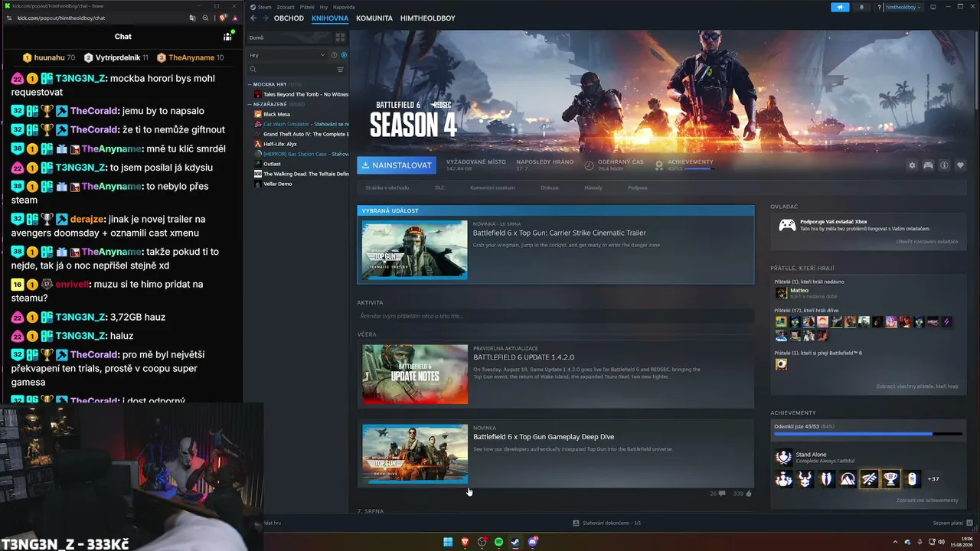Sort library by recent activity clock
980x551 pixels.
[x=334, y=55]
